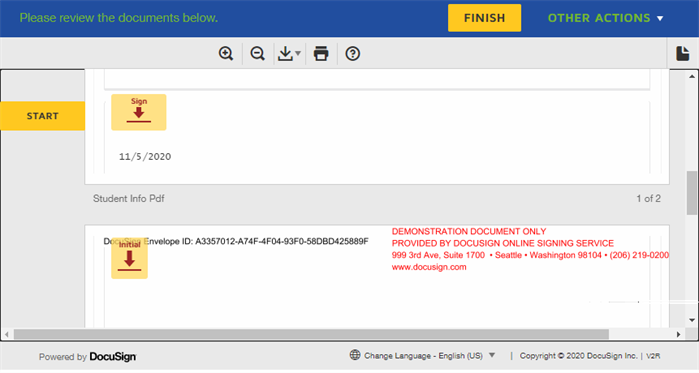Viewport: 699px width, 373px height.
Task: Click the horizontal scrollbar thumb
Action: (x=311, y=334)
